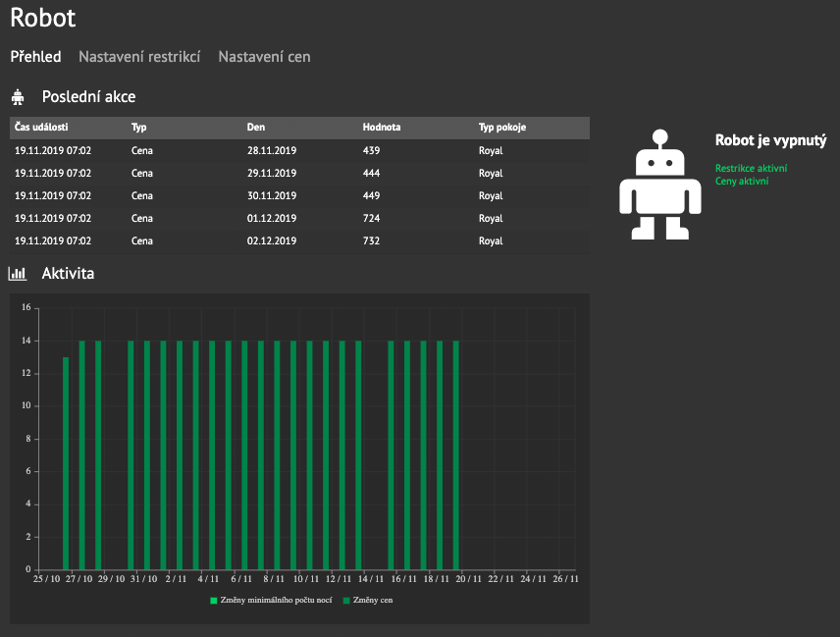Screen dimensions: 840x637
Task: Select the date cell 02.12.2019
Action: click(x=272, y=240)
